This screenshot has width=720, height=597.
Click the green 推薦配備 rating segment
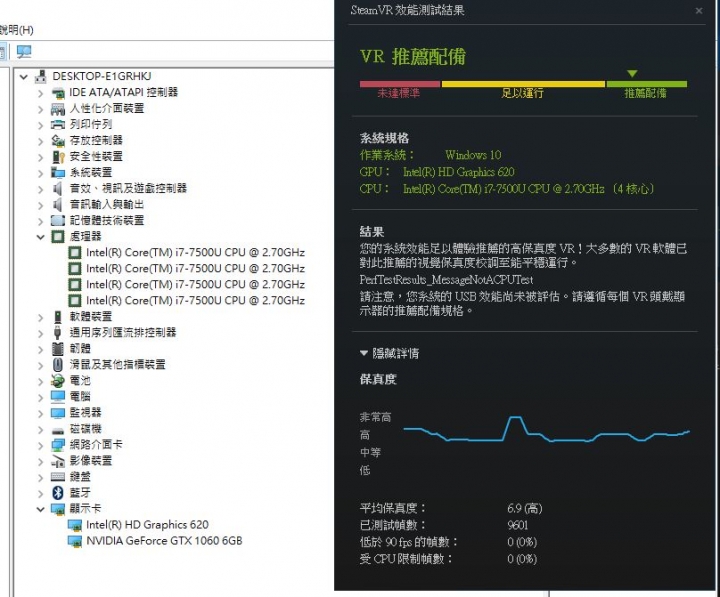[x=647, y=84]
